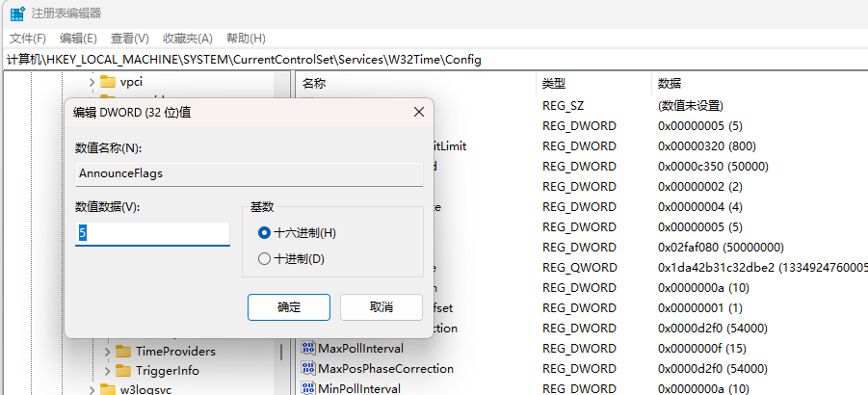This screenshot has width=868, height=395.
Task: Open the 文件(F) menu
Action: click(28, 39)
